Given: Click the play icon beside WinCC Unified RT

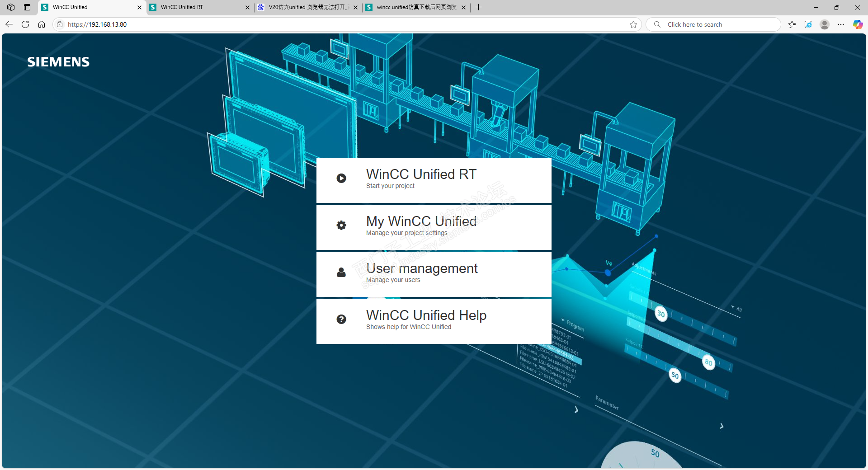Looking at the screenshot, I should pos(341,179).
